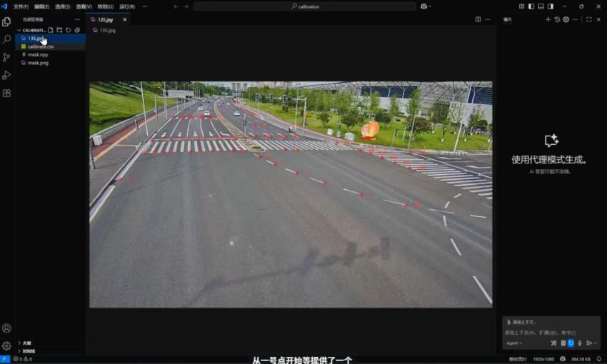Open the Extensions view in activity bar
Screen dimensions: 607x364
pyautogui.click(x=6, y=93)
